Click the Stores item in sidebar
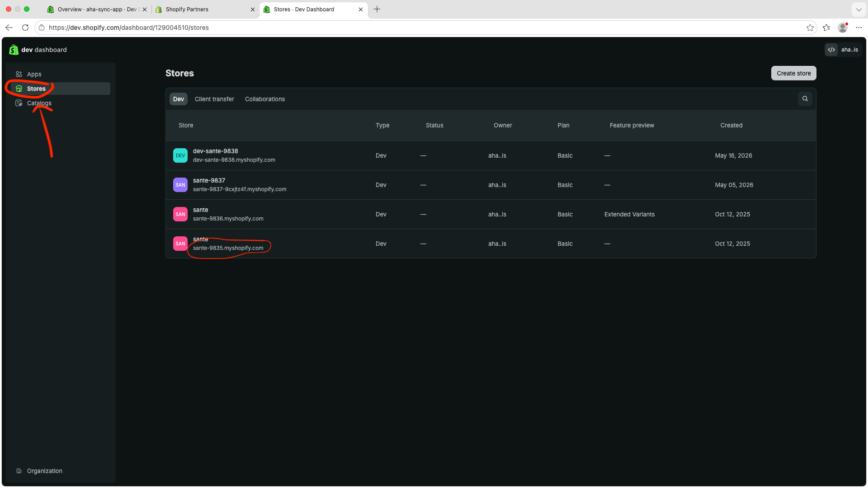 tap(60, 89)
